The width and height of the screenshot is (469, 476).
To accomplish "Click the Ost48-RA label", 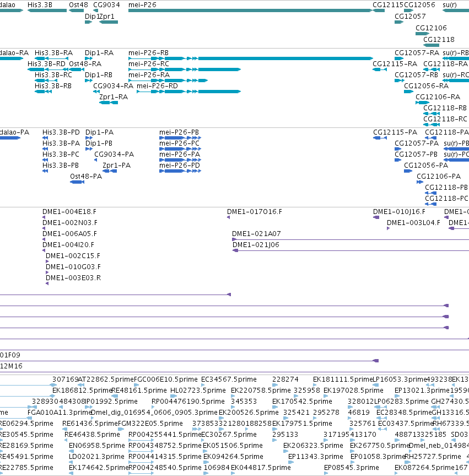I will [85, 64].
